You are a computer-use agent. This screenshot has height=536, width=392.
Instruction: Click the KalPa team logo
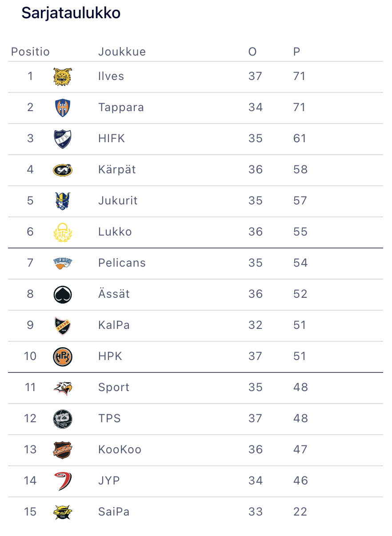(x=62, y=325)
